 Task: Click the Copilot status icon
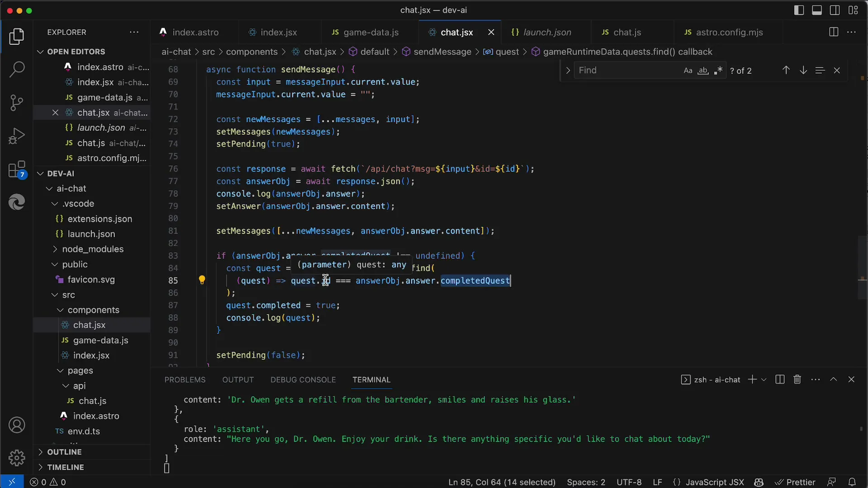(759, 482)
